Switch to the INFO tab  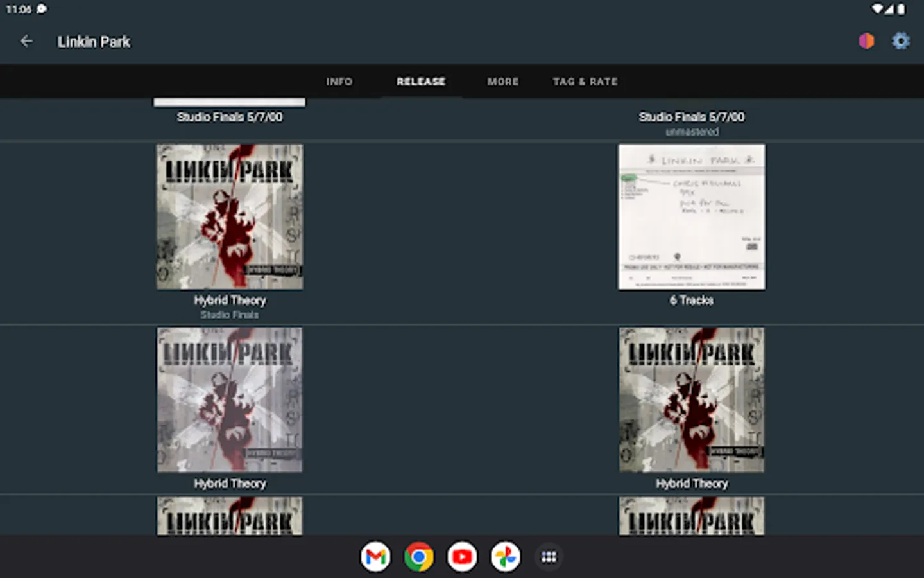point(339,82)
